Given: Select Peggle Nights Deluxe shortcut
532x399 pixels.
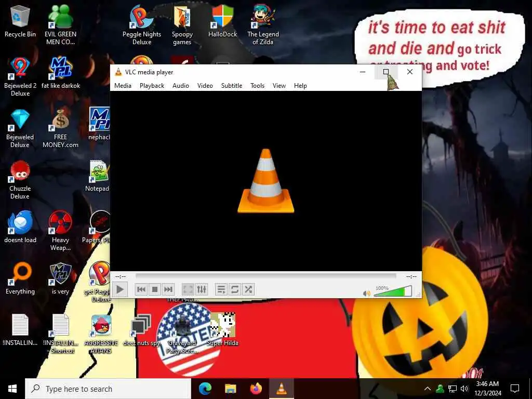Looking at the screenshot, I should (141, 25).
